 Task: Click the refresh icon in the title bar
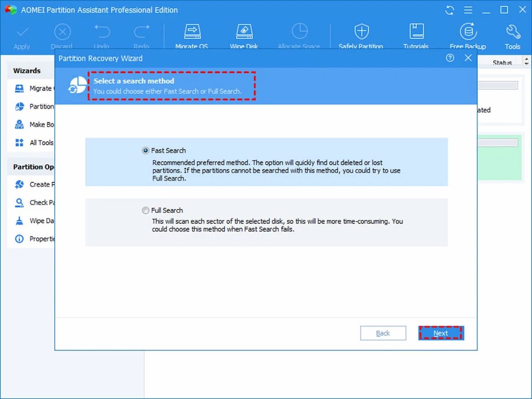pos(450,10)
